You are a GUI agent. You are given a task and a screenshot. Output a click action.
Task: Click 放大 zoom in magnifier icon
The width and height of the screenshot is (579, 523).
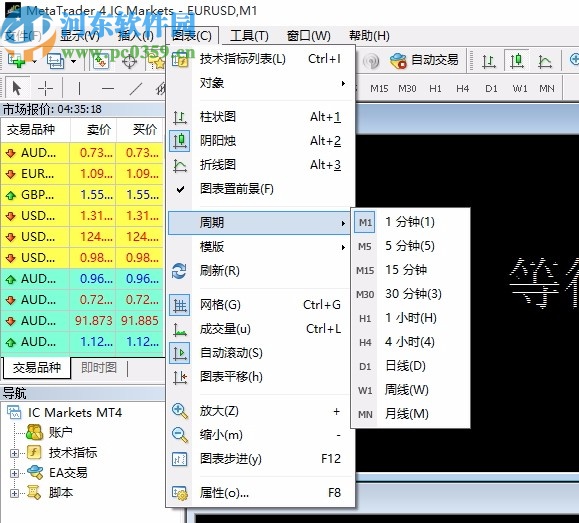tap(180, 411)
